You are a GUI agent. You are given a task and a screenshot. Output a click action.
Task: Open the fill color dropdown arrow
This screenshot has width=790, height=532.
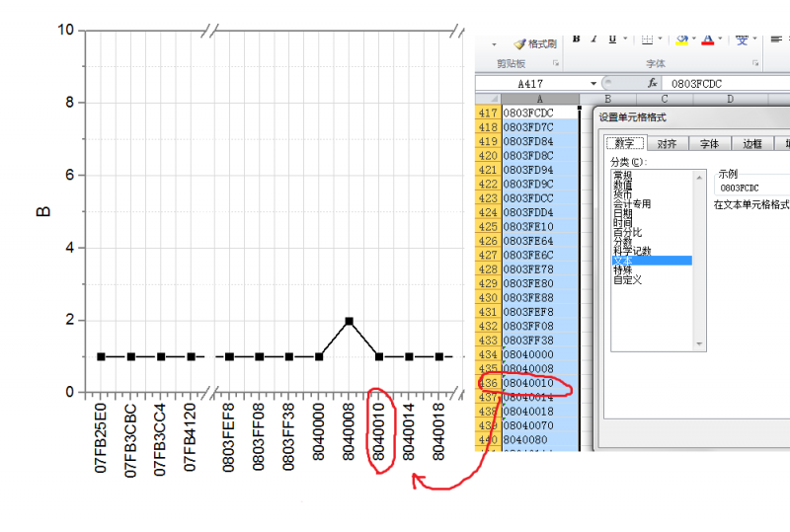tap(694, 38)
